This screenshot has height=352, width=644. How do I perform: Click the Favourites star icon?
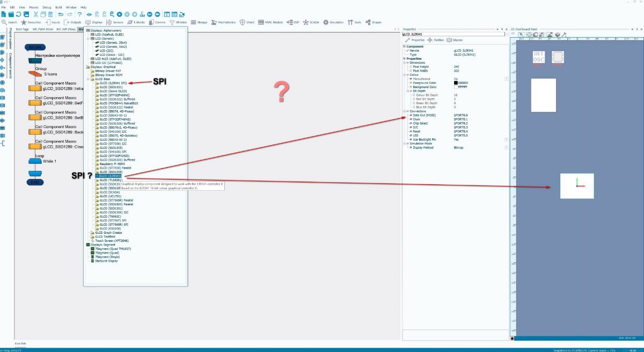coord(24,22)
